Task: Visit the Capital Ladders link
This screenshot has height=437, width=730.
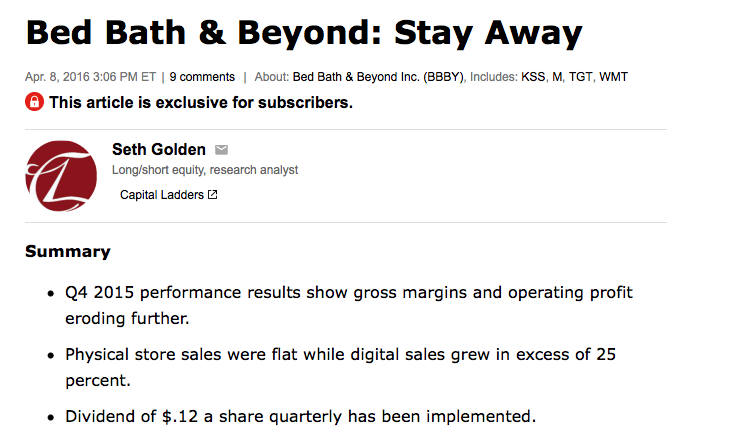Action: pyautogui.click(x=162, y=195)
